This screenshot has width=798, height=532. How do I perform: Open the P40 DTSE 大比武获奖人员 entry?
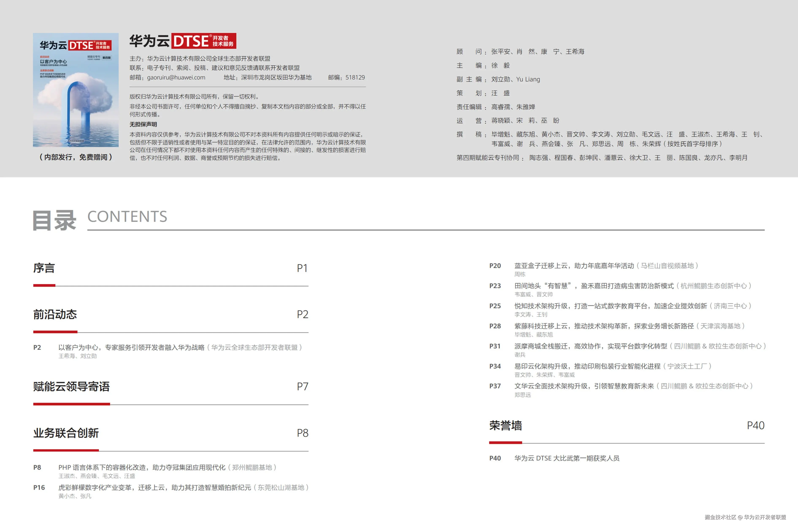tap(567, 458)
